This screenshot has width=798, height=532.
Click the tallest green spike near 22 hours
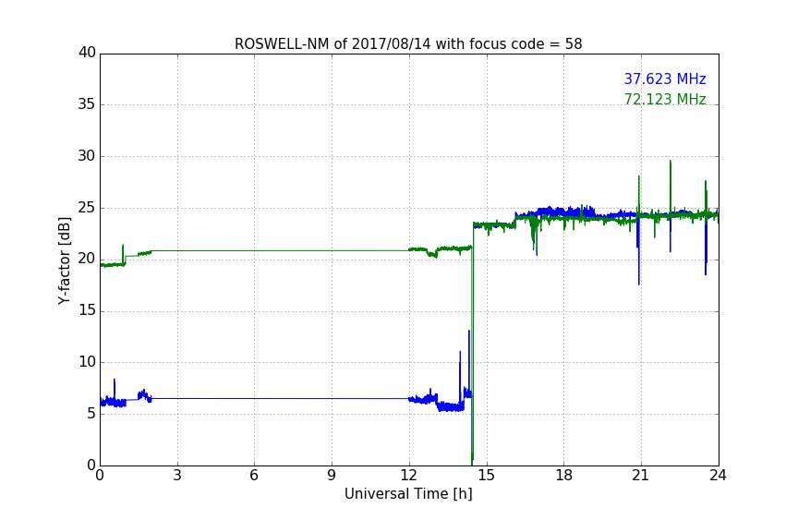(671, 186)
